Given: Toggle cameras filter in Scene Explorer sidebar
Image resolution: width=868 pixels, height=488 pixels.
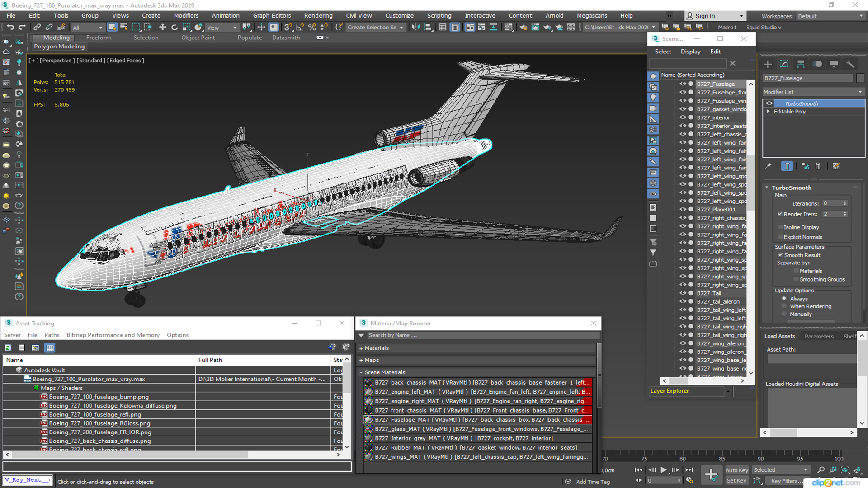Looking at the screenshot, I should coord(653,108).
